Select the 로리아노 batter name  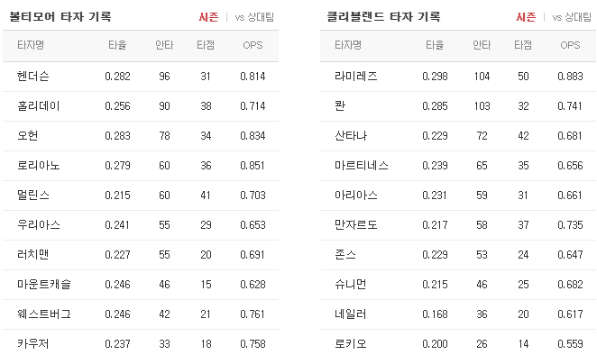39,166
